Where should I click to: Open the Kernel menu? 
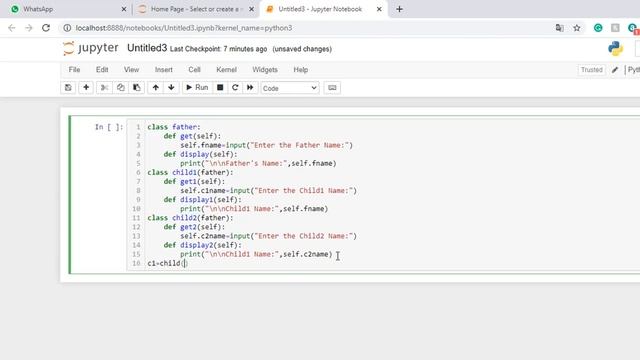pyautogui.click(x=227, y=70)
